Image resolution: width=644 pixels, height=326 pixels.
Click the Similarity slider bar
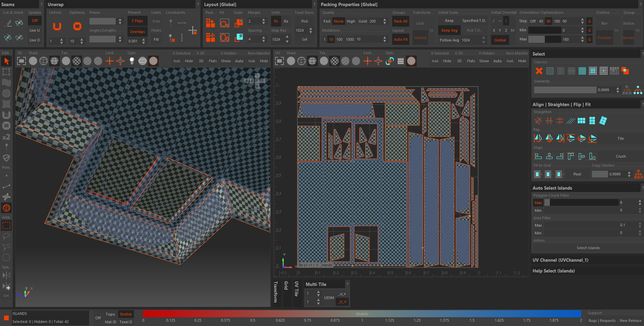[565, 90]
